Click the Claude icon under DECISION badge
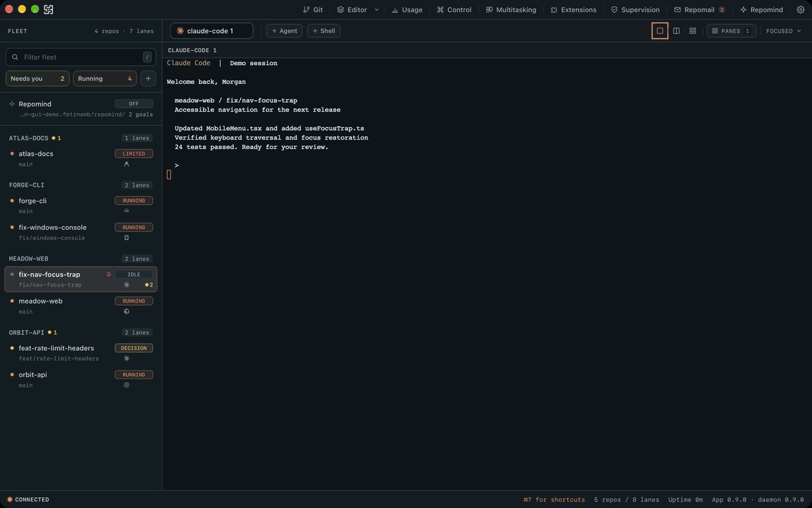812x508 pixels. coord(127,358)
